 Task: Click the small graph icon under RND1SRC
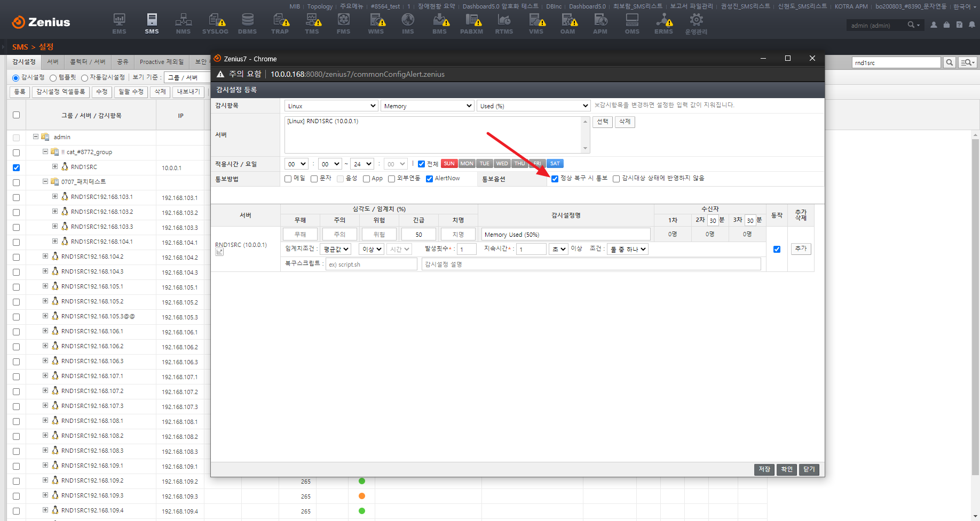tap(219, 252)
